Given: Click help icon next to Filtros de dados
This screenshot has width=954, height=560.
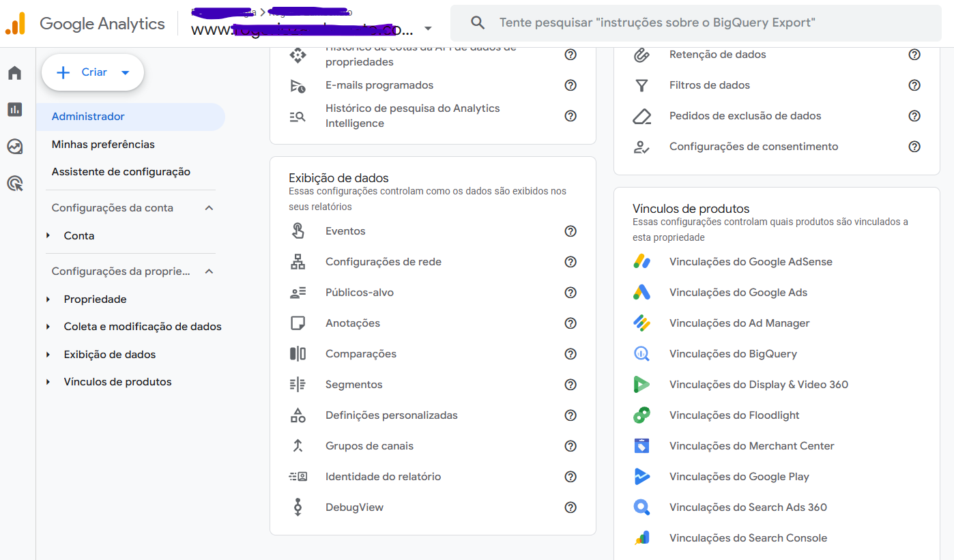Looking at the screenshot, I should 914,85.
